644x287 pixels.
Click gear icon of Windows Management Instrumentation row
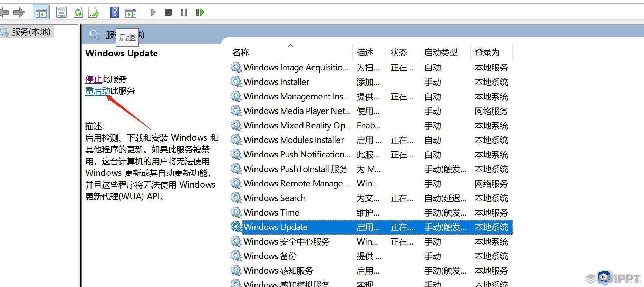(x=236, y=96)
